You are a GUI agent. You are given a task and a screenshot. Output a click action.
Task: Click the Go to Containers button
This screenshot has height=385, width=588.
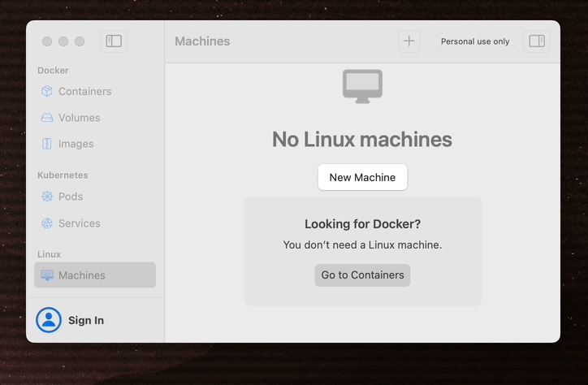(362, 275)
